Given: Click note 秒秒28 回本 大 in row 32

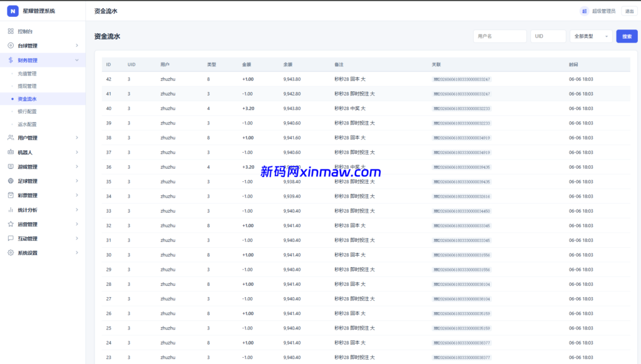Looking at the screenshot, I should coord(350,226).
